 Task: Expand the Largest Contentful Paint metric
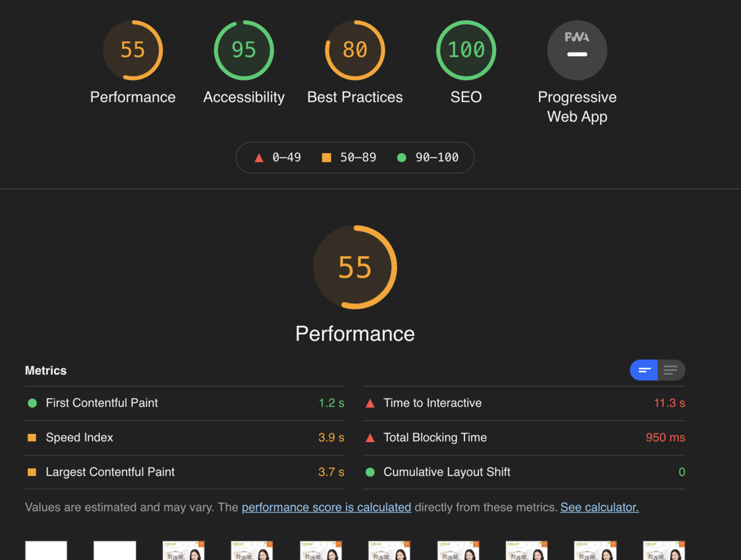185,472
